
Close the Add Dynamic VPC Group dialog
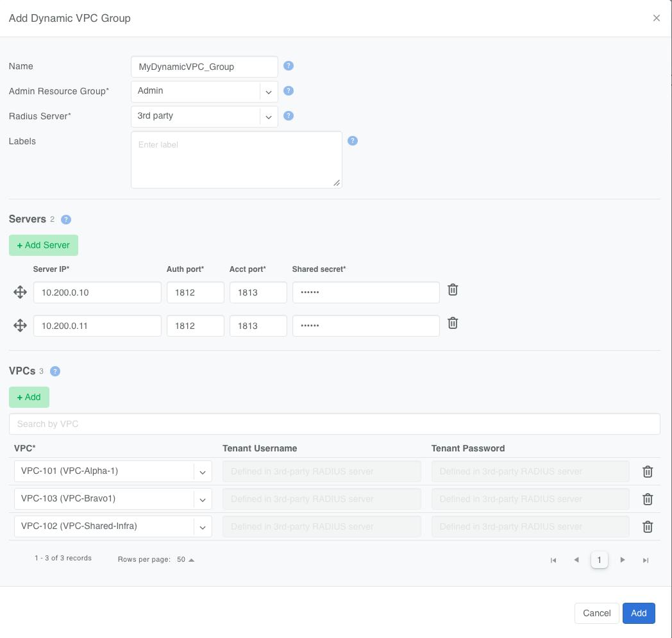click(x=656, y=18)
